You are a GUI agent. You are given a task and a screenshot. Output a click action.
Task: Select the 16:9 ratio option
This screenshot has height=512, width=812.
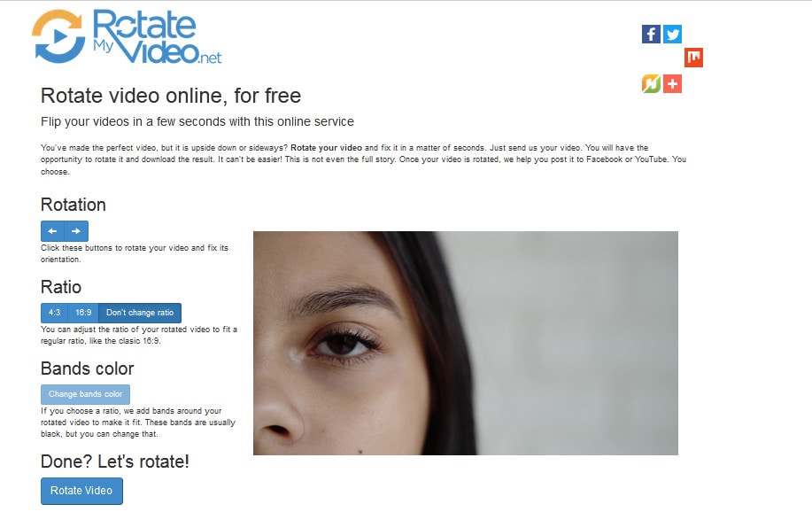click(83, 313)
